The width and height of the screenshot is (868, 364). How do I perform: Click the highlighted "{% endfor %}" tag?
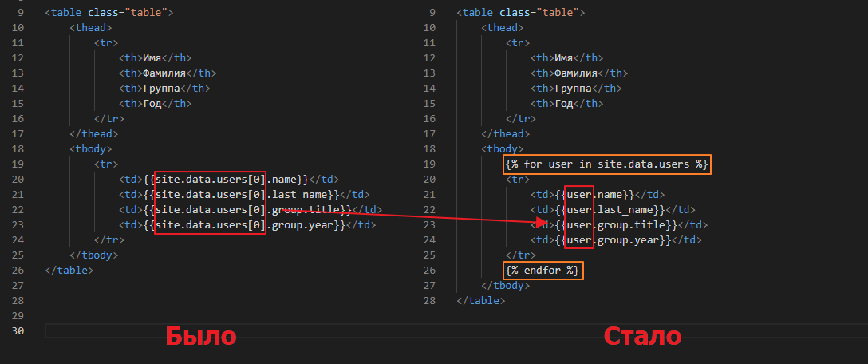pyautogui.click(x=542, y=271)
